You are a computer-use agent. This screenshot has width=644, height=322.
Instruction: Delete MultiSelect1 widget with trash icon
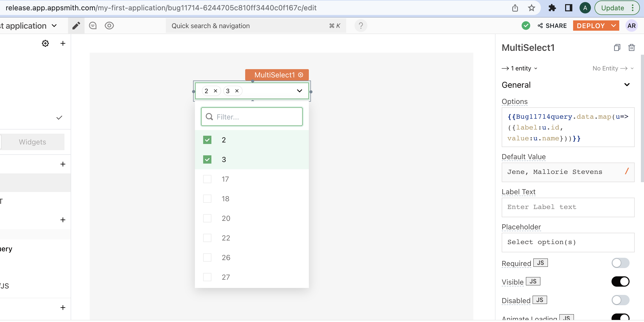click(x=632, y=47)
